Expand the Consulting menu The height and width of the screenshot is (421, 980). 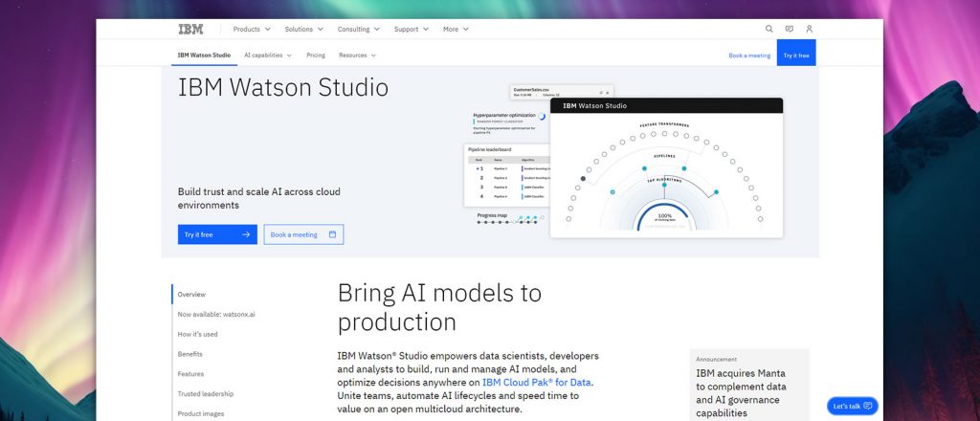(x=358, y=29)
